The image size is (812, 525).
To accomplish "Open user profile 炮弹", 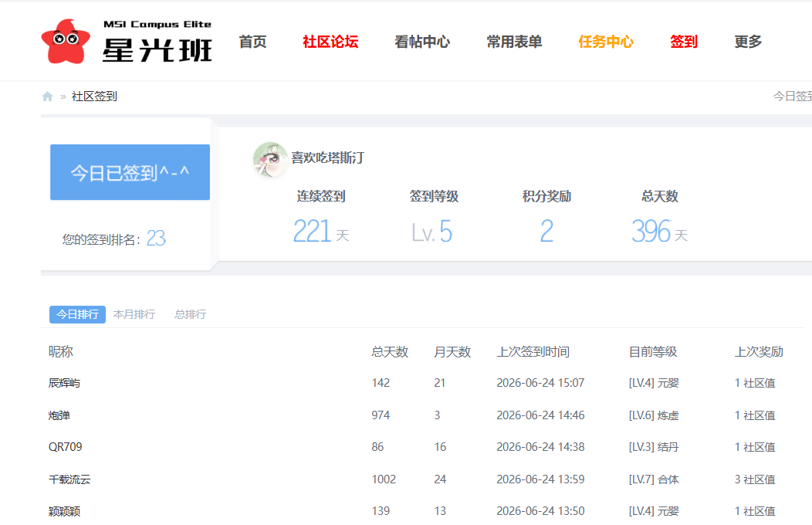I will (59, 415).
